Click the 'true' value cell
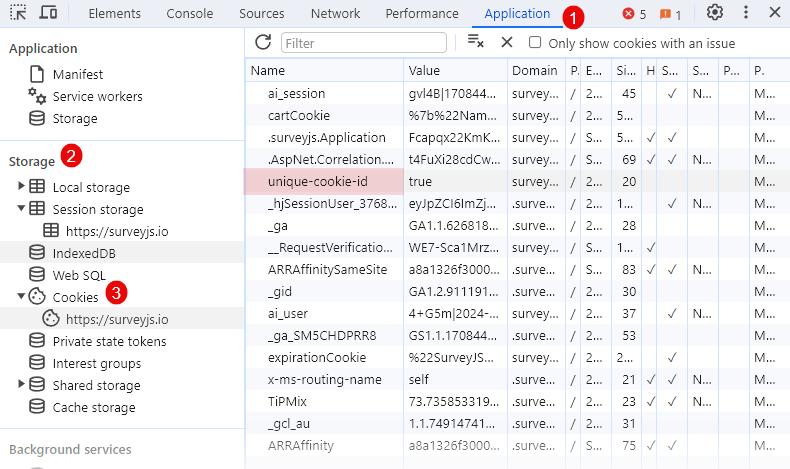790x469 pixels. click(x=455, y=181)
